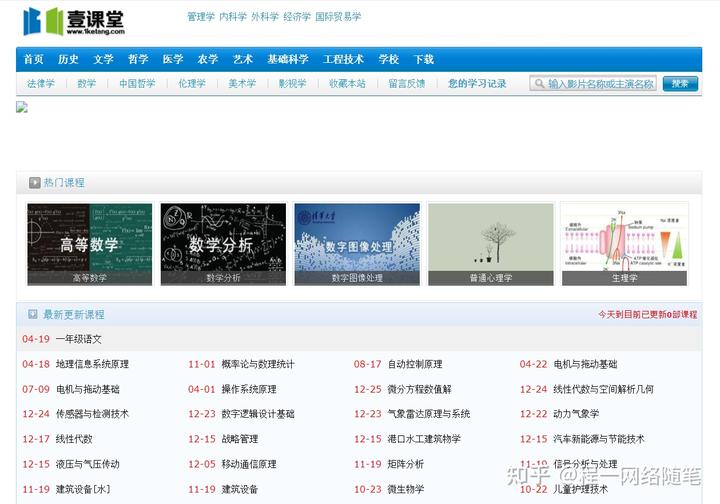Screen dimensions: 720x504
Task: Open the 地理信息系统原理 course link
Action: [x=92, y=364]
